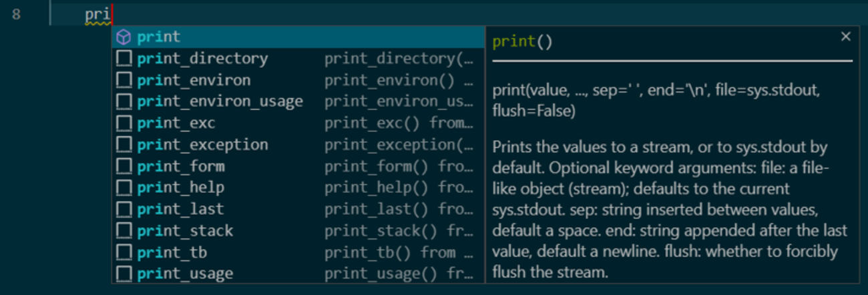Image resolution: width=868 pixels, height=295 pixels.
Task: Pick print_exception from the autocomplete list
Action: [202, 145]
